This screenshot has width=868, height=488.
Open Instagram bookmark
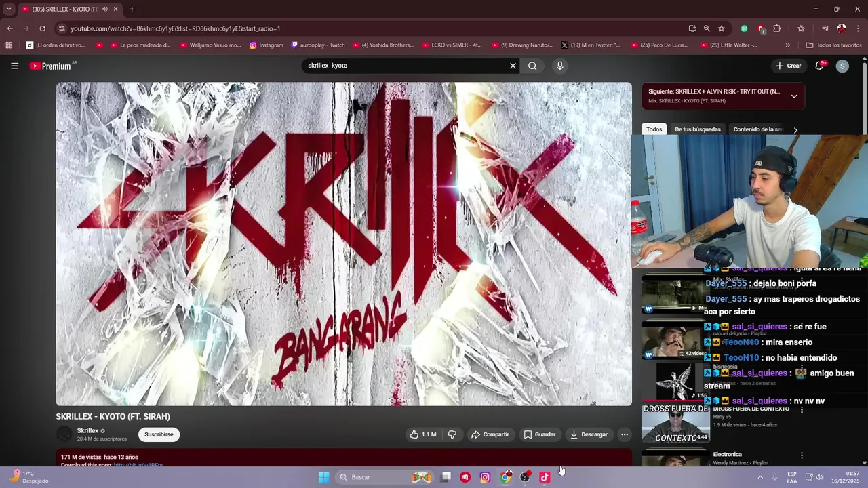click(266, 45)
